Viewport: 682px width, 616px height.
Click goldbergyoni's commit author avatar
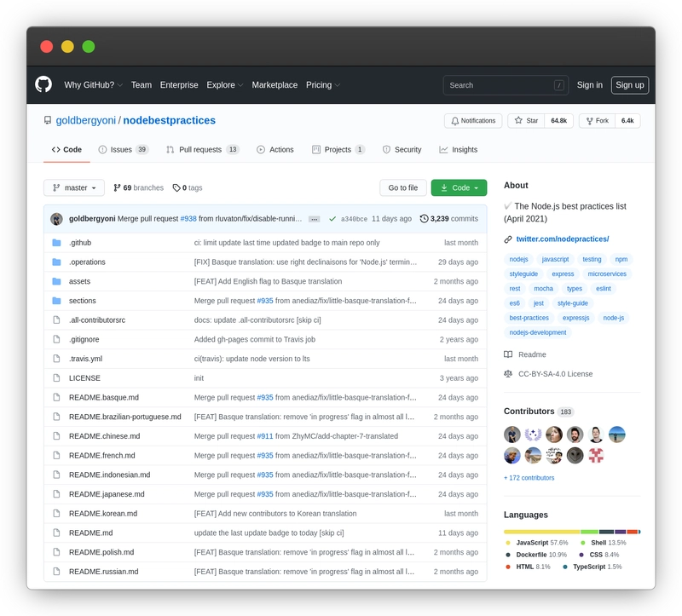pos(56,219)
